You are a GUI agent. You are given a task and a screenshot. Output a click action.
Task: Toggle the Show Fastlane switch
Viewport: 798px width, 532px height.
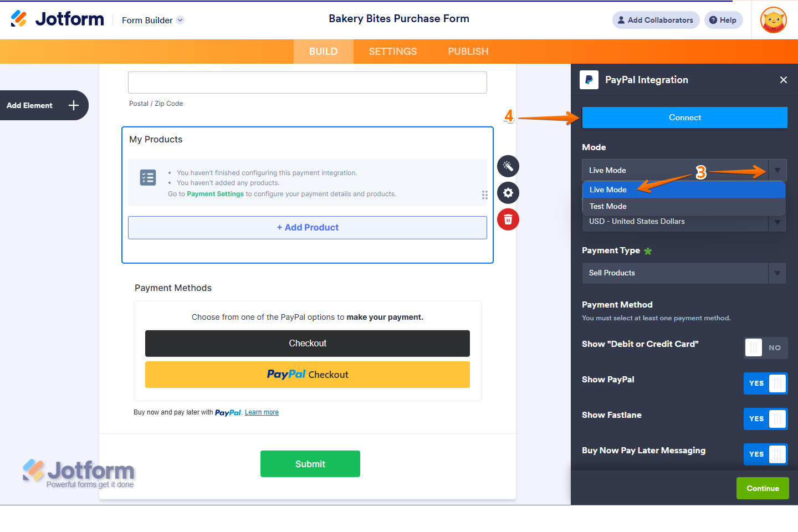[x=766, y=419]
